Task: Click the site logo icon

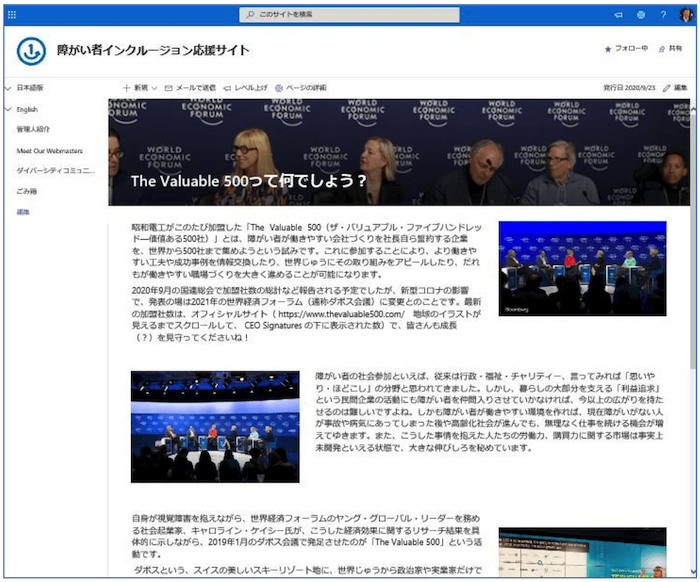Action: point(31,51)
